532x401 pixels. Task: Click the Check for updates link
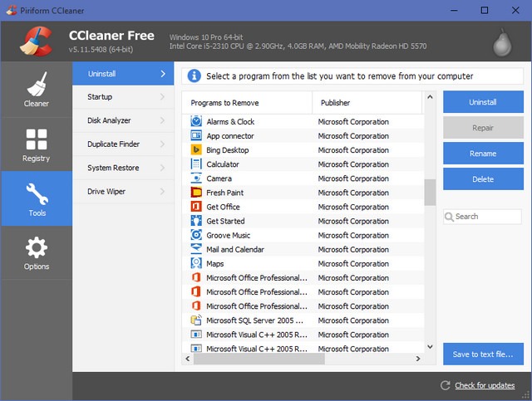485,385
